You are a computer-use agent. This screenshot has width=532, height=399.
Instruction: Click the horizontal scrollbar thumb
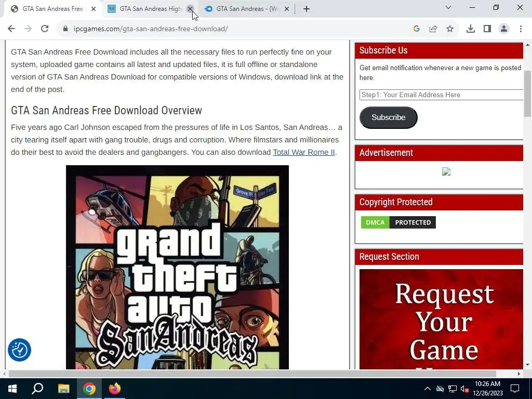(252, 374)
